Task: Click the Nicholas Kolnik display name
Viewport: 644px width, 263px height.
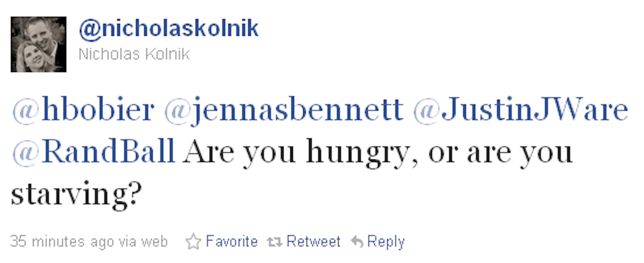Action: 134,54
